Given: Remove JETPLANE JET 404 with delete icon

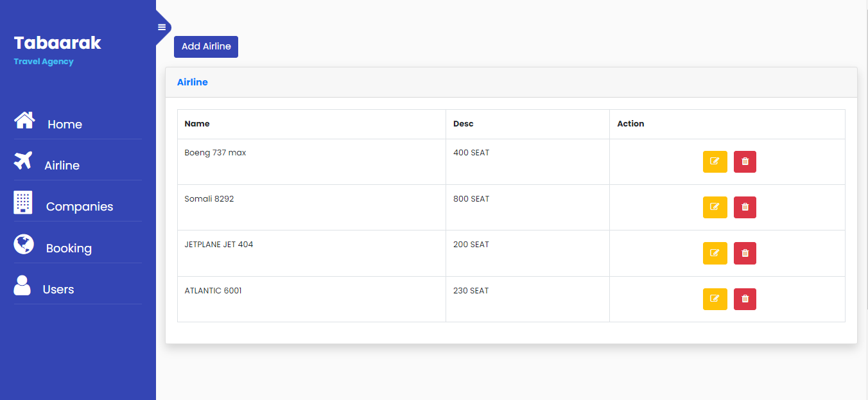Looking at the screenshot, I should 745,253.
